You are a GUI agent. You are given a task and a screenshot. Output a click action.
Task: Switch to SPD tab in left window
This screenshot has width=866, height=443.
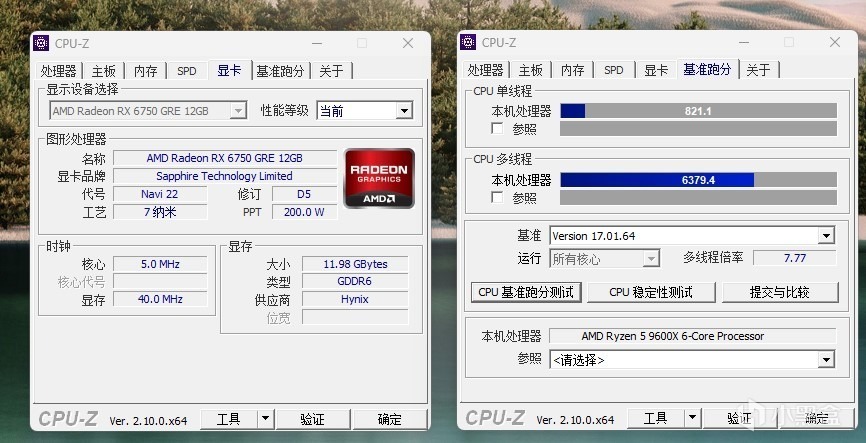(x=187, y=71)
